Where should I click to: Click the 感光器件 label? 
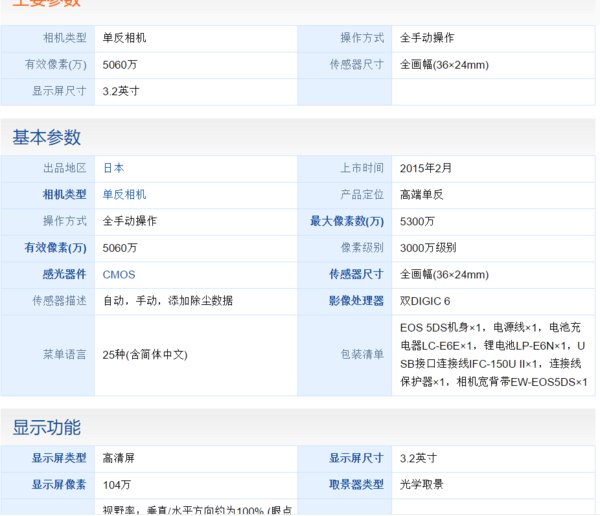pyautogui.click(x=64, y=274)
